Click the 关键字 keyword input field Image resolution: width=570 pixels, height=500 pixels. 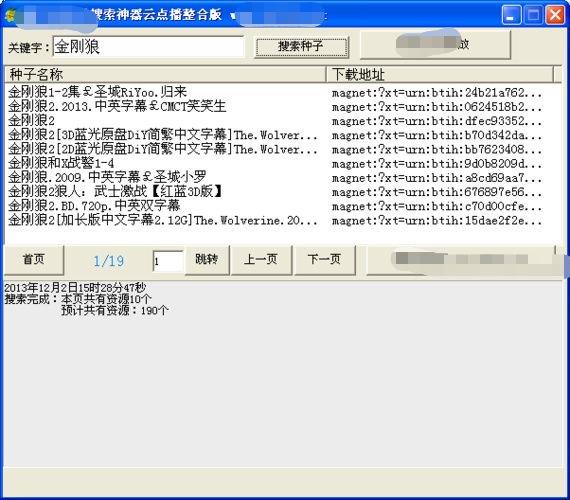coord(149,47)
